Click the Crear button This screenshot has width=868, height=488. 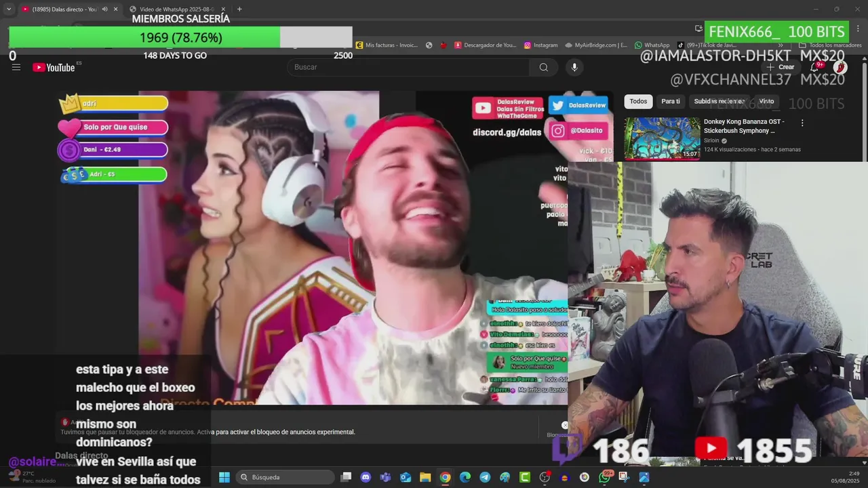pos(781,67)
